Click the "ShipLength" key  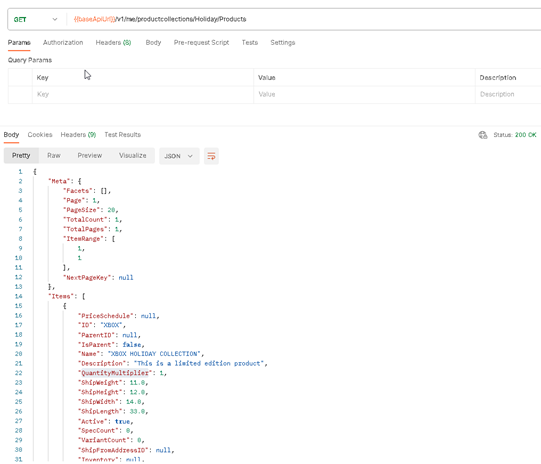pyautogui.click(x=100, y=412)
